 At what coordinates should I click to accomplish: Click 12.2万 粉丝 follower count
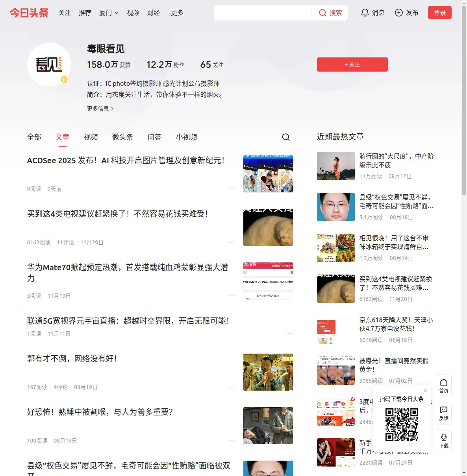tap(165, 65)
